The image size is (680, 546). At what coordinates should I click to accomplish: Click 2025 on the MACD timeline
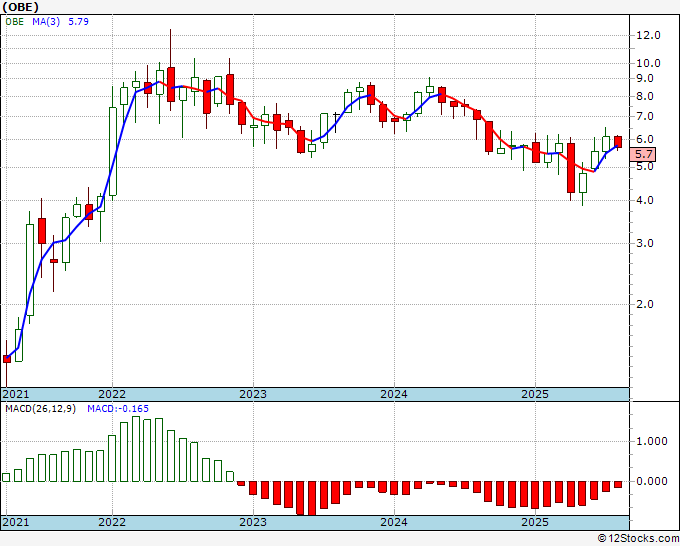(535, 522)
